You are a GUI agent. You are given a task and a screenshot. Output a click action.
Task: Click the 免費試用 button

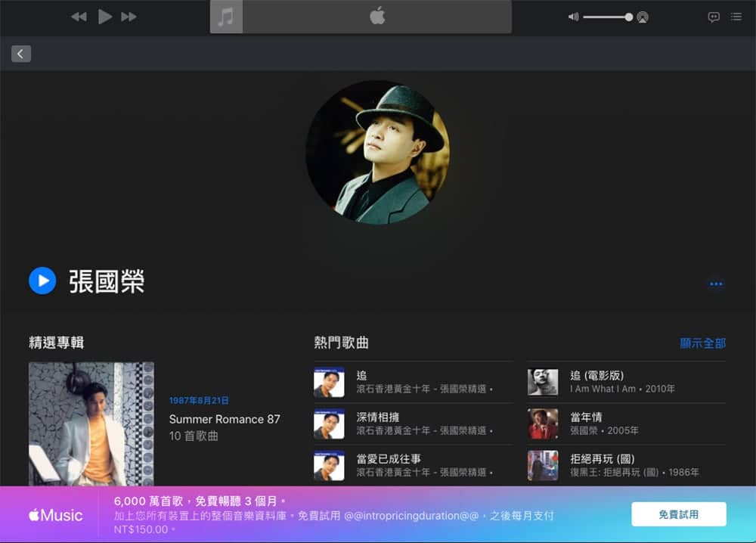[x=678, y=514]
